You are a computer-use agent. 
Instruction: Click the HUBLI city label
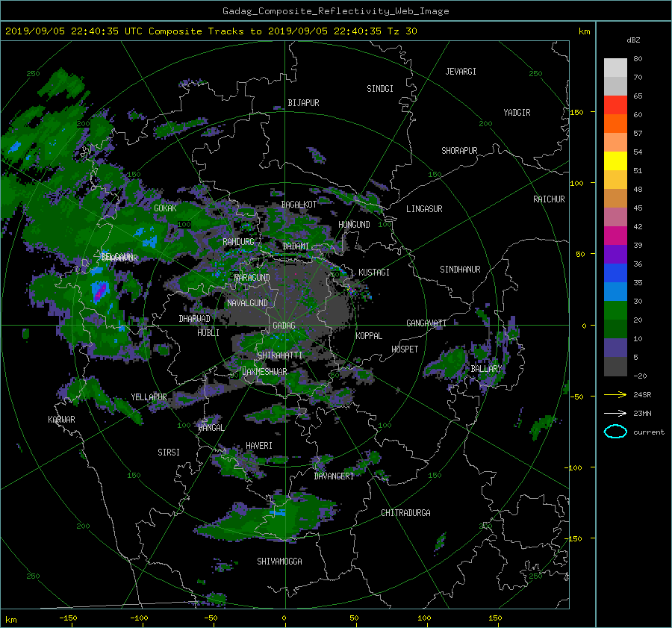(x=208, y=333)
